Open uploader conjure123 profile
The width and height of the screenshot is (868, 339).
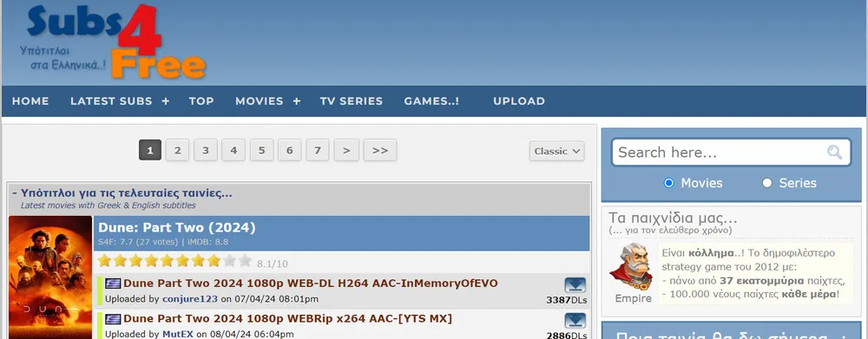(x=190, y=299)
